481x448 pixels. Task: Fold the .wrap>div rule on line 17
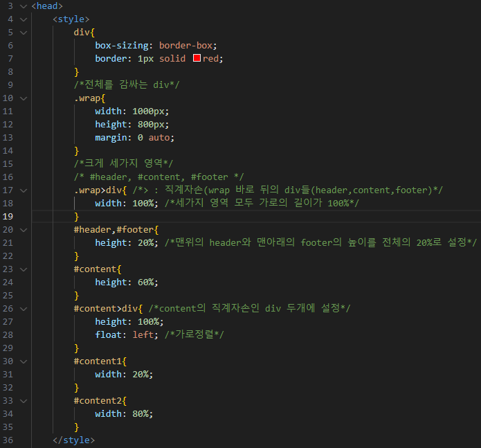tap(24, 190)
